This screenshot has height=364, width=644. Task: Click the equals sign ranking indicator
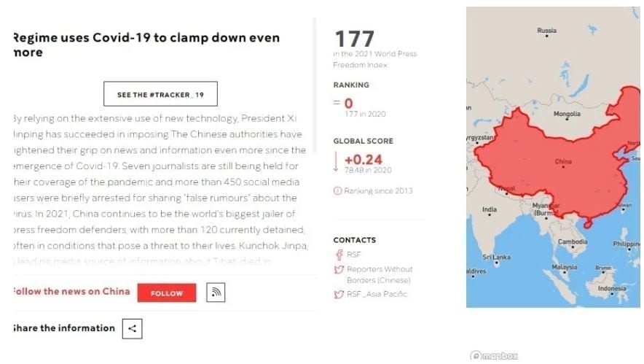(337, 103)
